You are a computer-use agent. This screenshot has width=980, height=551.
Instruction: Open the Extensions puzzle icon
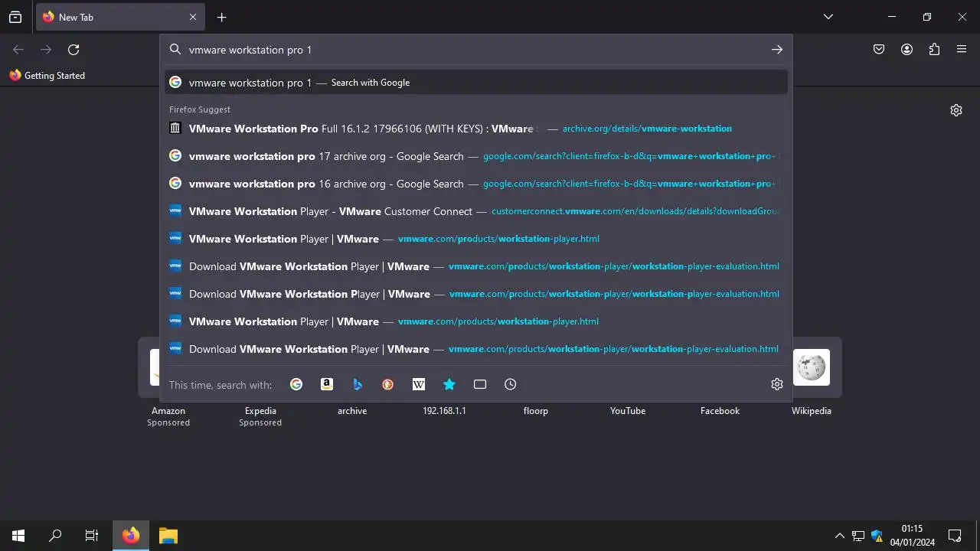[934, 50]
